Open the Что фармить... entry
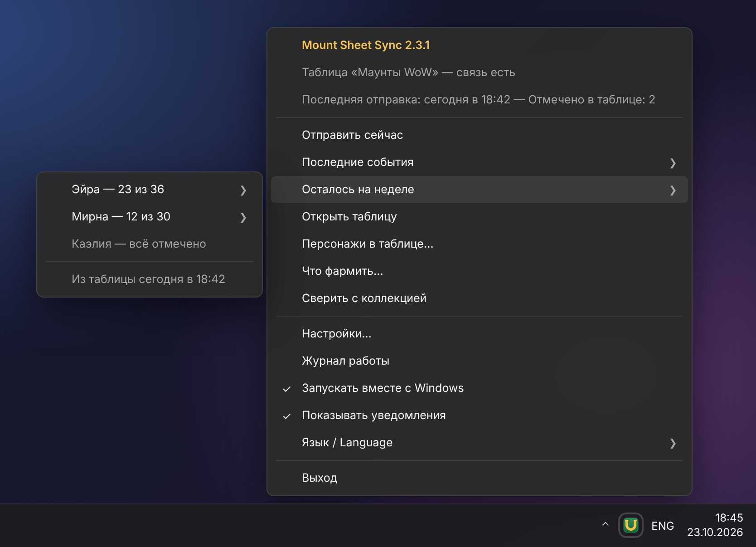 pos(480,271)
